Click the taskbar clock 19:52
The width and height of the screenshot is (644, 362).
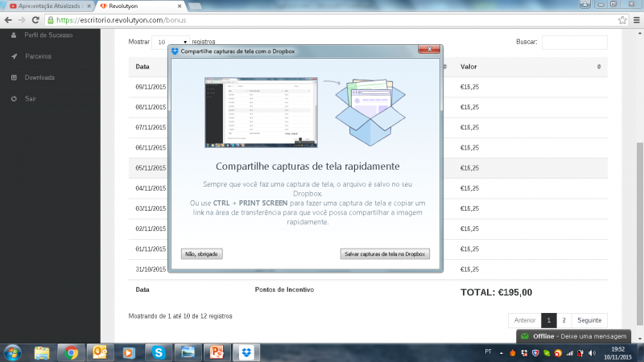point(617,349)
